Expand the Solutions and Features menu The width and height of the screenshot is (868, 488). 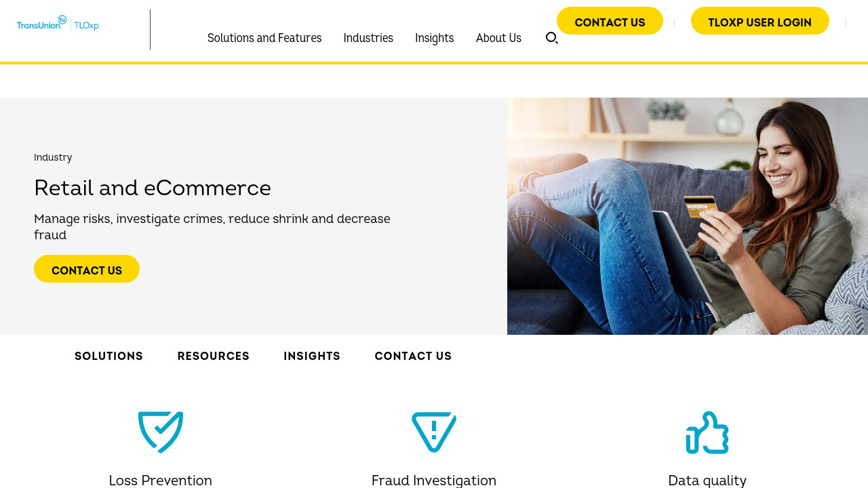pyautogui.click(x=264, y=38)
